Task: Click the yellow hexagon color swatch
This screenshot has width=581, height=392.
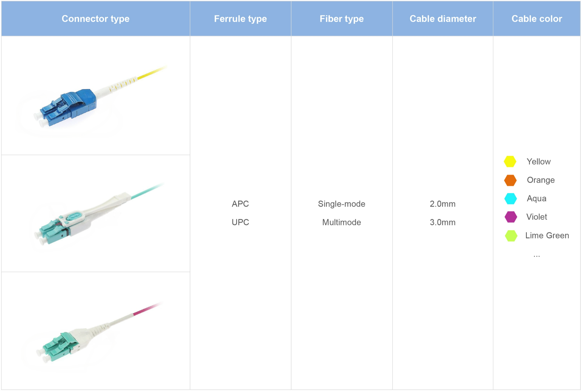Action: coord(510,161)
